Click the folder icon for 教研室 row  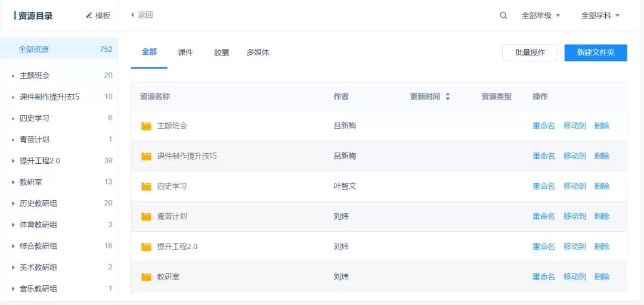pos(146,277)
